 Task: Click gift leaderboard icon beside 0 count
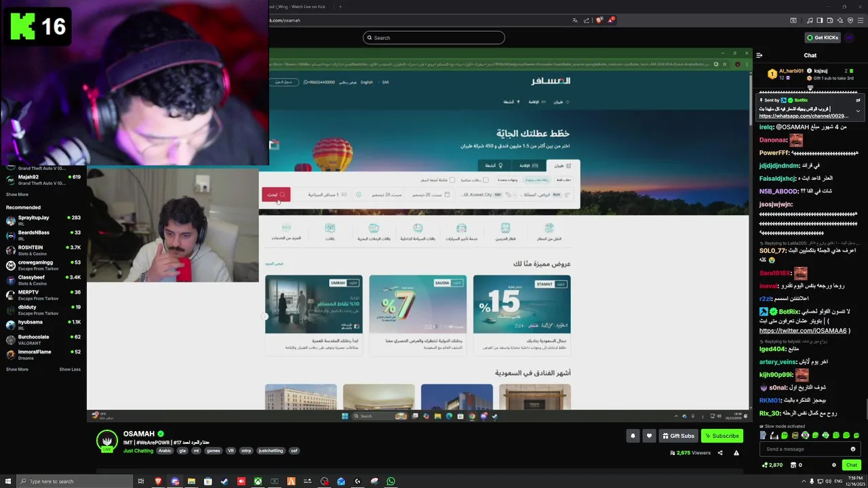(792, 465)
